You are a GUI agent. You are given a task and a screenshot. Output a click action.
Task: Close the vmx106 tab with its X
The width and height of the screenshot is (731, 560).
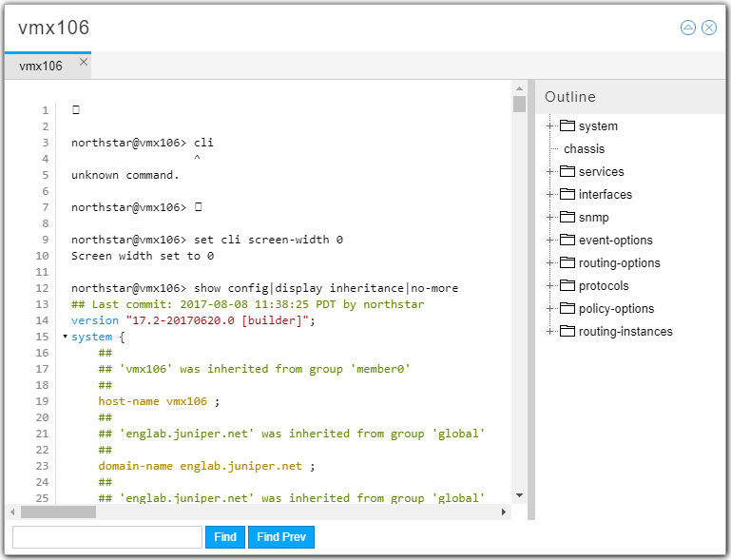(84, 63)
